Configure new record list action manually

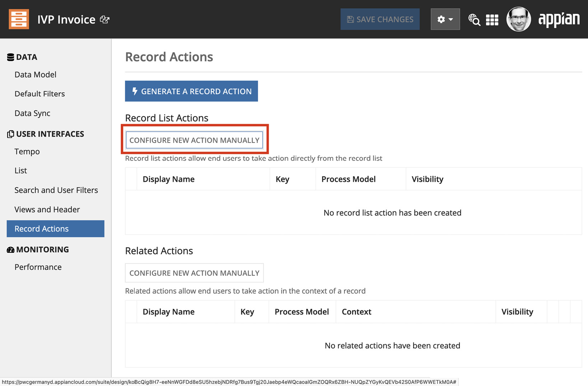tap(194, 140)
